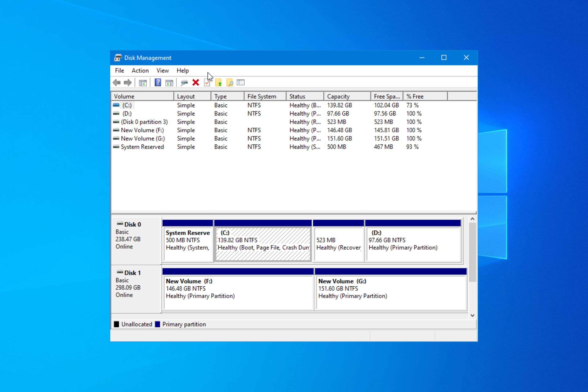This screenshot has height=392, width=588.
Task: Open Help via blue question mark icon
Action: tap(158, 82)
